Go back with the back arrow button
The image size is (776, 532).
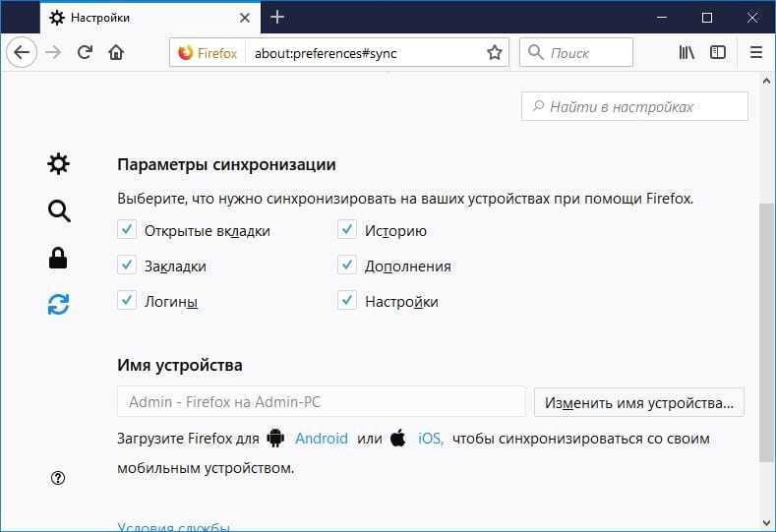click(x=22, y=52)
